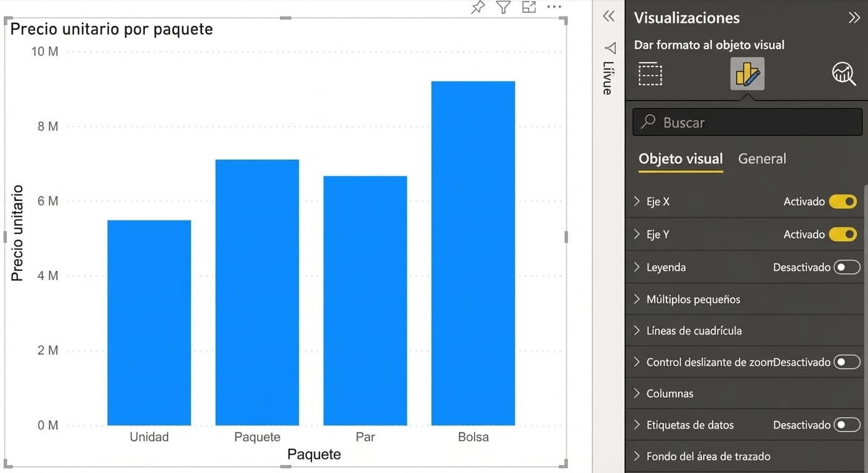Pin the visual with the pushpin icon
Viewport: 868px width, 473px height.
point(478,7)
